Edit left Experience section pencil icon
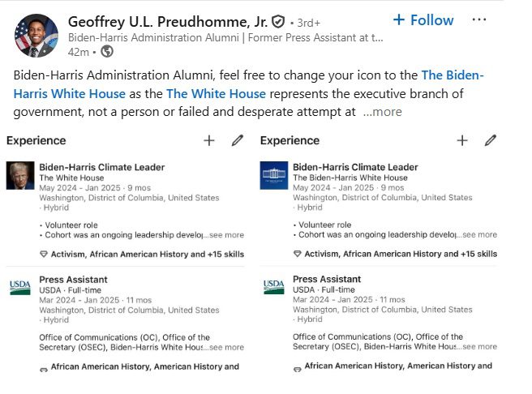The image size is (532, 394). (x=237, y=140)
